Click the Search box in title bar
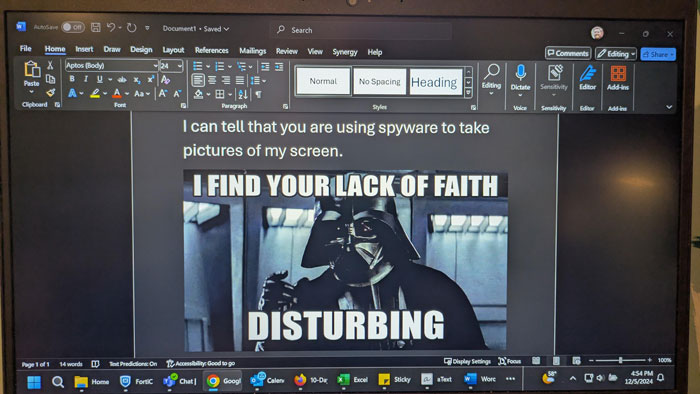 coord(361,30)
